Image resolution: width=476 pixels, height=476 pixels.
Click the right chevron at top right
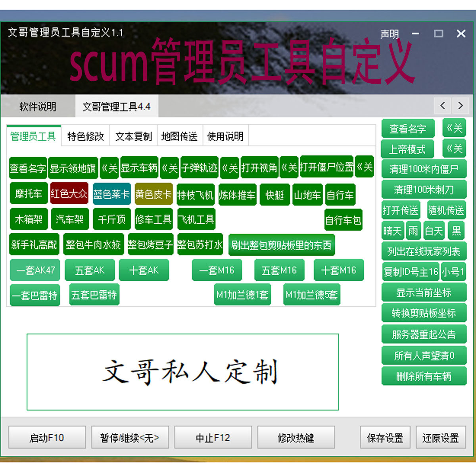461,106
